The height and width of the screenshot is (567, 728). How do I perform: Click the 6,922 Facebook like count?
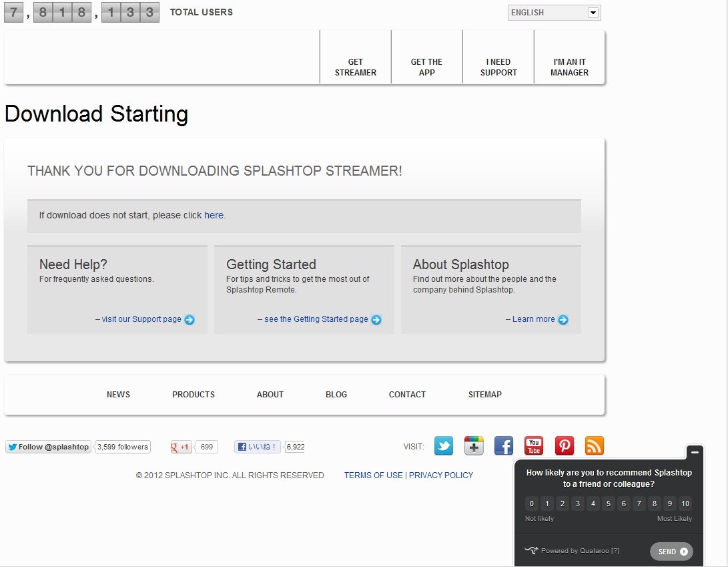(296, 447)
